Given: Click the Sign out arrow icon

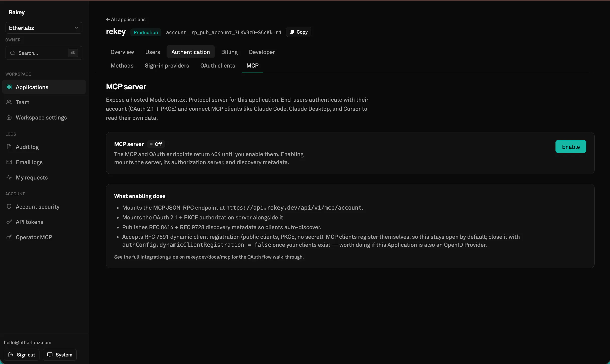Looking at the screenshot, I should coord(11,355).
